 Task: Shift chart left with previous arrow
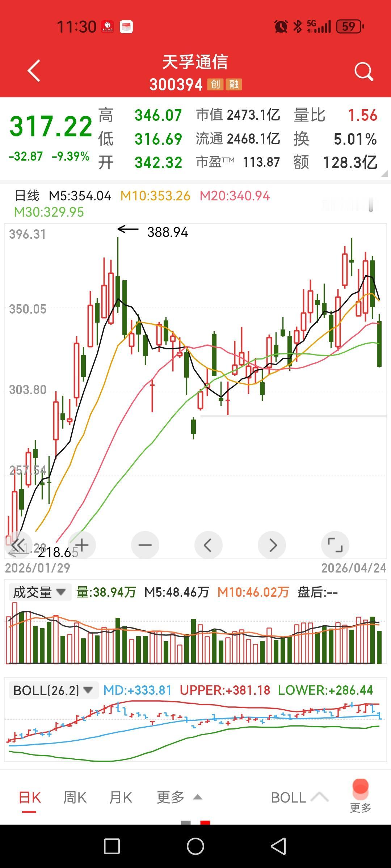tap(209, 545)
